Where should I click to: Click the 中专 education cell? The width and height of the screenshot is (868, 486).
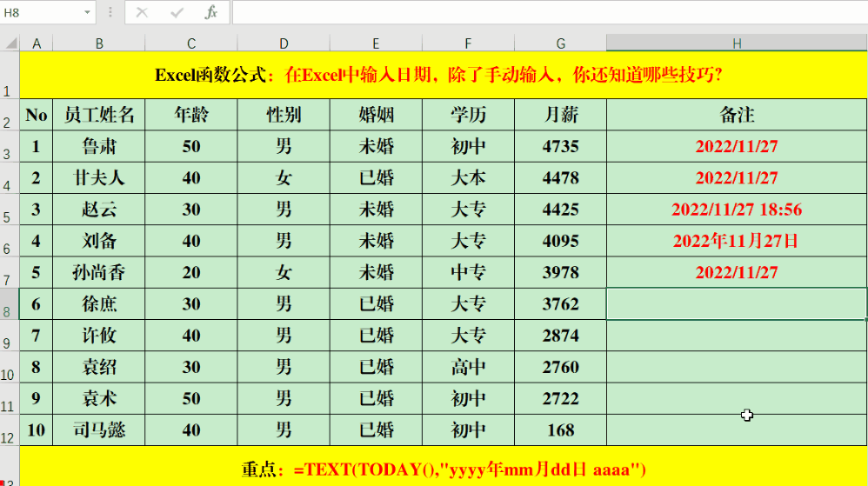coord(468,272)
